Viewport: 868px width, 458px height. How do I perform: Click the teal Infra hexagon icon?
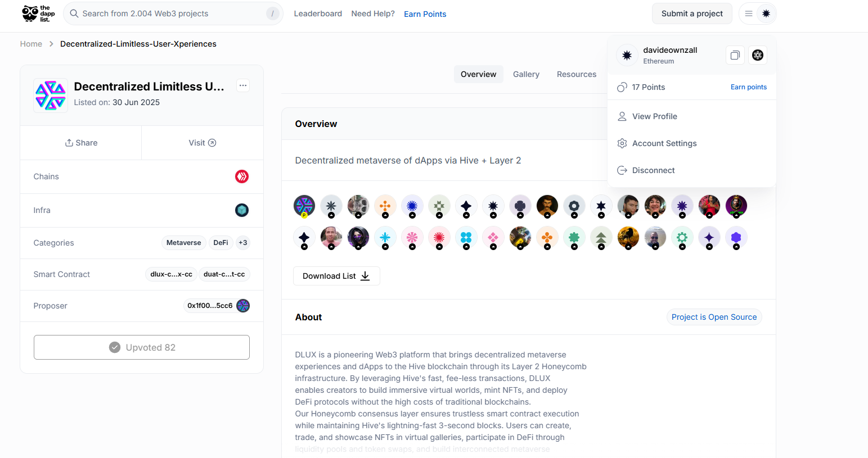242,210
